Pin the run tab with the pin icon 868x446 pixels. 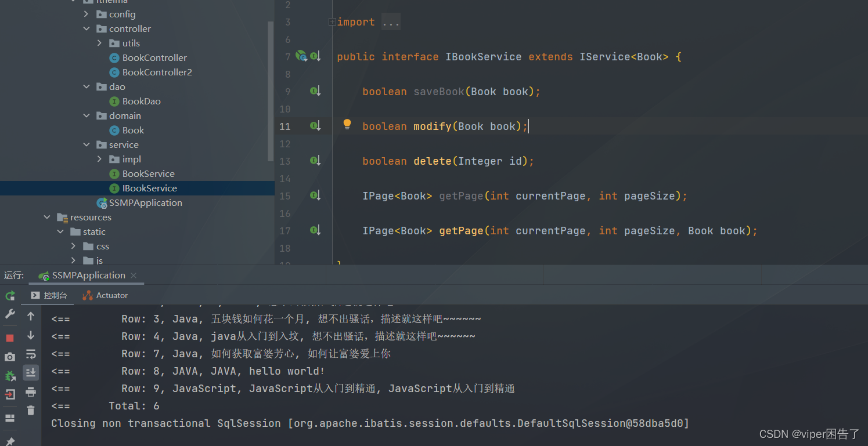coord(10,441)
